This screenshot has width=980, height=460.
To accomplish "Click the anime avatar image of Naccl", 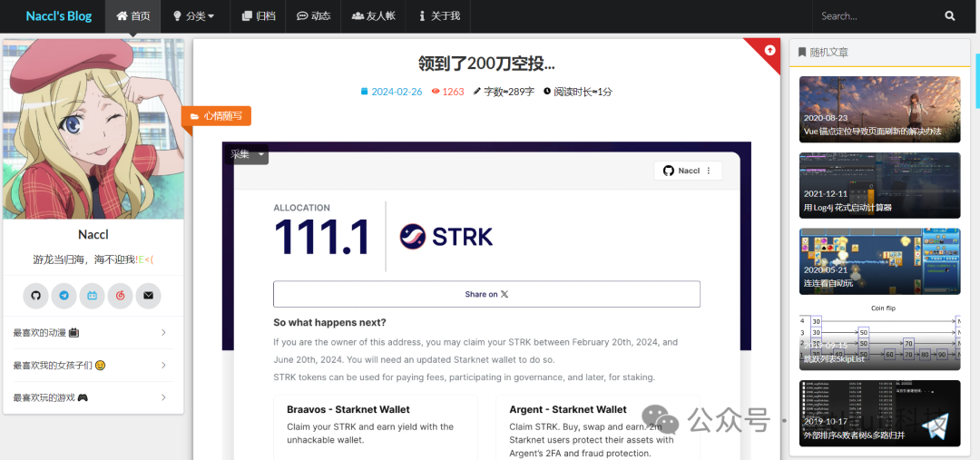I will click(x=93, y=129).
